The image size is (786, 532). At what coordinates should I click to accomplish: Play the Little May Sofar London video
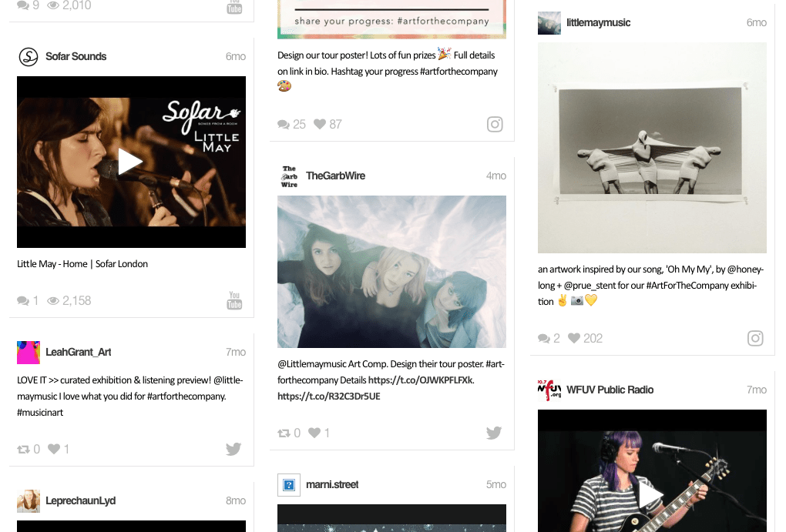pos(130,162)
